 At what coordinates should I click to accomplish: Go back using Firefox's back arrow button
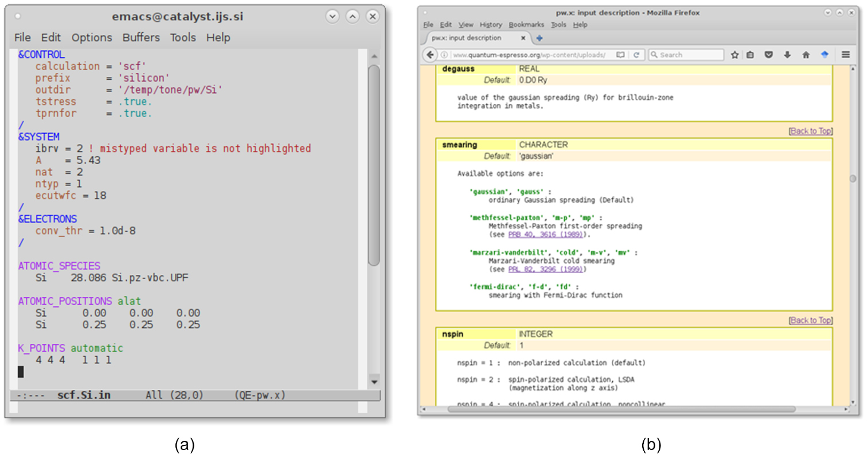click(431, 55)
